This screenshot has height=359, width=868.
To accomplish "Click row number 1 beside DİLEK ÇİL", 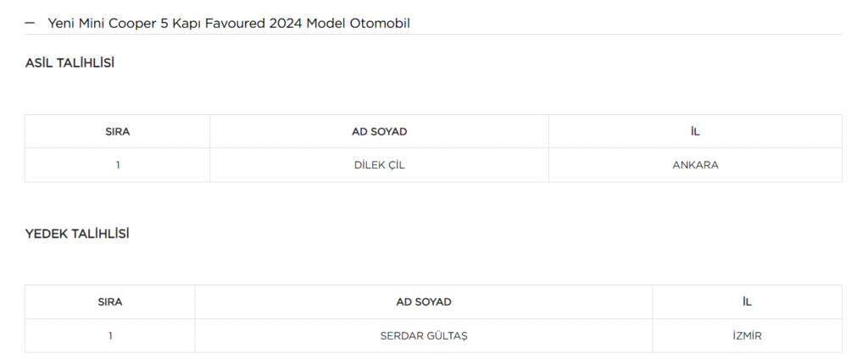I will (118, 165).
